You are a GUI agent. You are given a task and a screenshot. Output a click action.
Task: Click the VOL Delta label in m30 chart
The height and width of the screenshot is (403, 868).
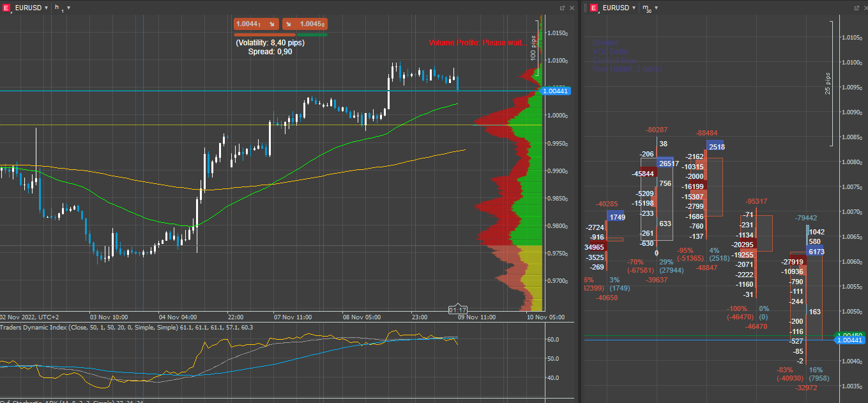coord(610,51)
